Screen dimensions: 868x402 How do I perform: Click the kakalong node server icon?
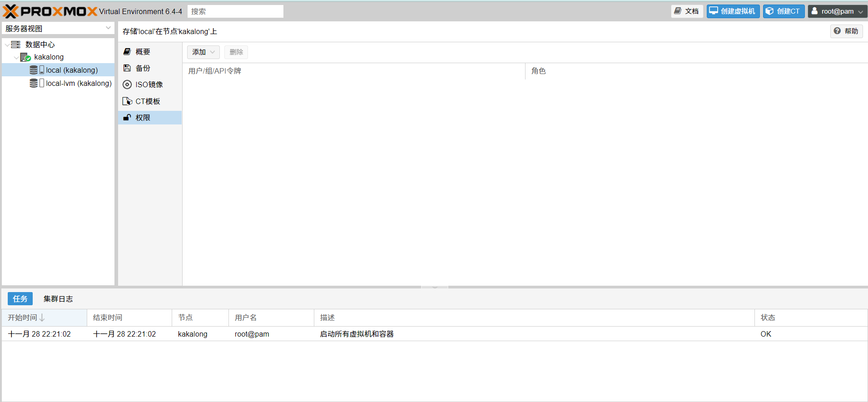(25, 57)
